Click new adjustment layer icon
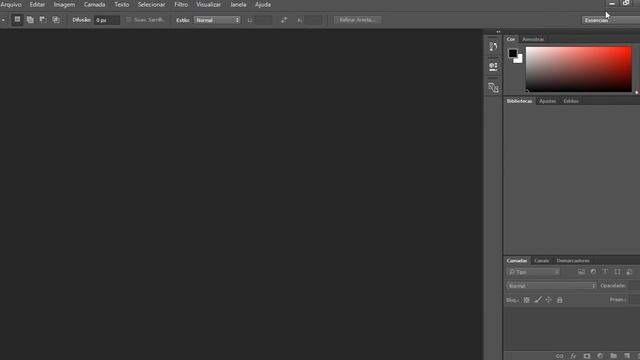This screenshot has height=360, width=640. click(x=600, y=356)
